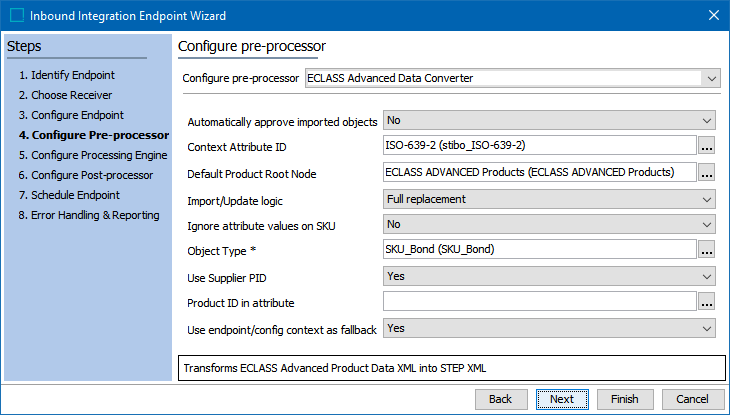Click the Product ID in attribute field

click(540, 301)
